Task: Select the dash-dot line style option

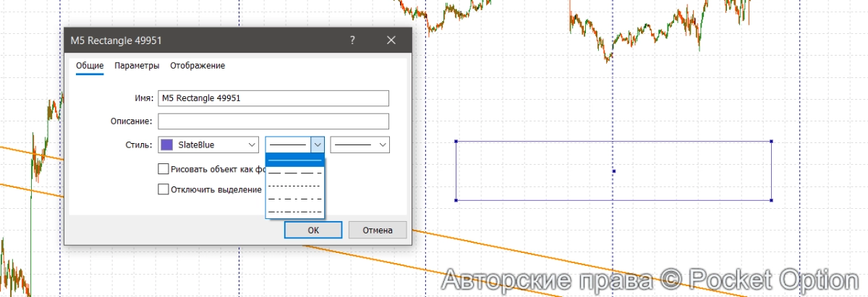Action: point(295,199)
